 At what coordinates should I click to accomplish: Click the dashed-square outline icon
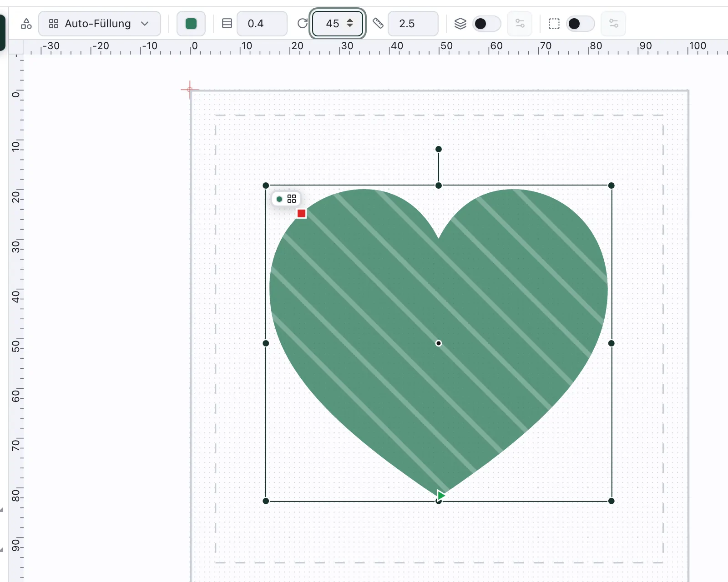[x=554, y=24]
